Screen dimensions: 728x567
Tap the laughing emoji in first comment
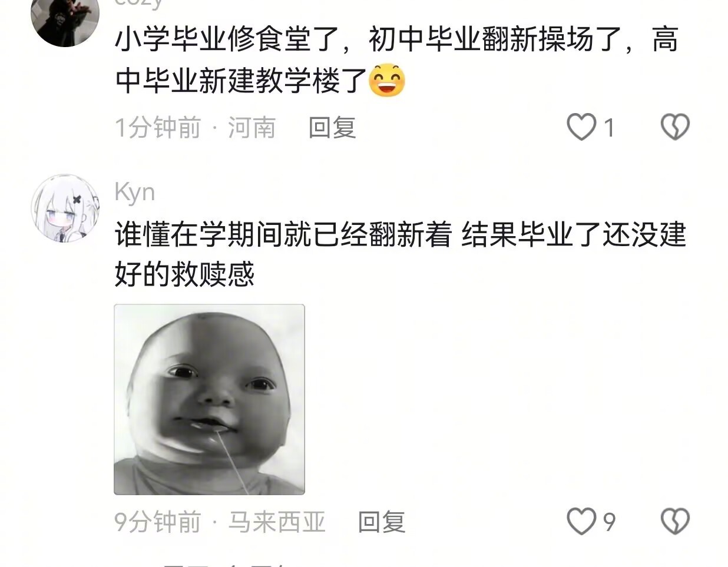pyautogui.click(x=387, y=80)
